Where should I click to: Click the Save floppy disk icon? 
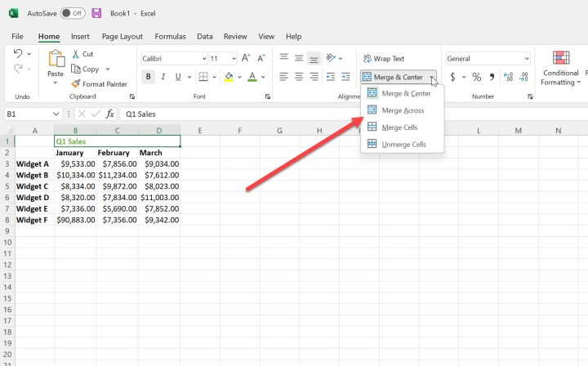tap(96, 14)
